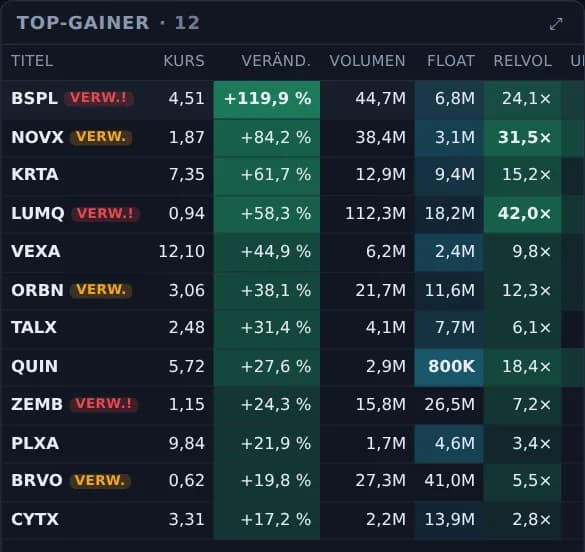Click the 7,35 price for KRTA
This screenshot has height=552, width=585.
187,175
